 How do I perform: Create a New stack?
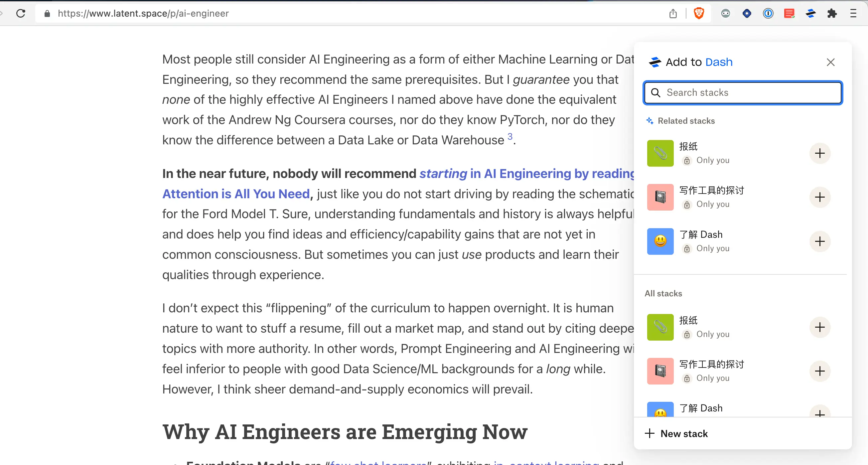point(677,434)
